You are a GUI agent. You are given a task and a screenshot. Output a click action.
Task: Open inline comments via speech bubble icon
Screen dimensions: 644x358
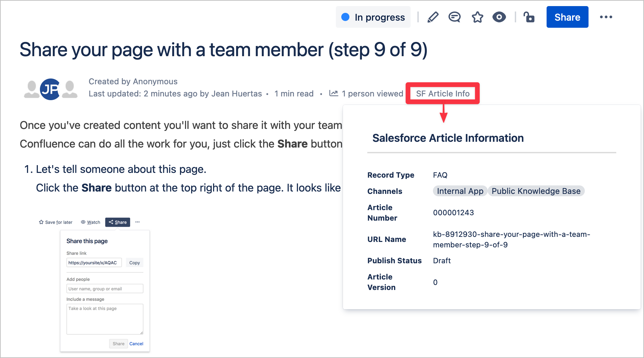[x=454, y=17]
